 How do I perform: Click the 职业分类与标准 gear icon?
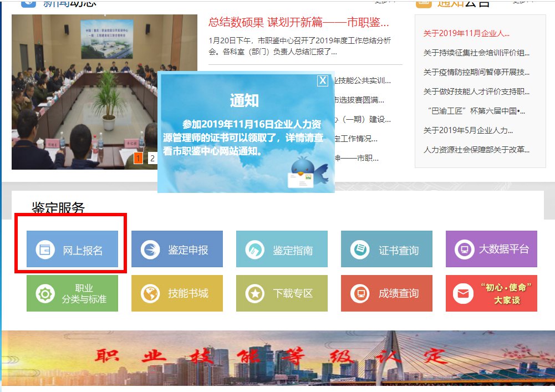[45, 293]
